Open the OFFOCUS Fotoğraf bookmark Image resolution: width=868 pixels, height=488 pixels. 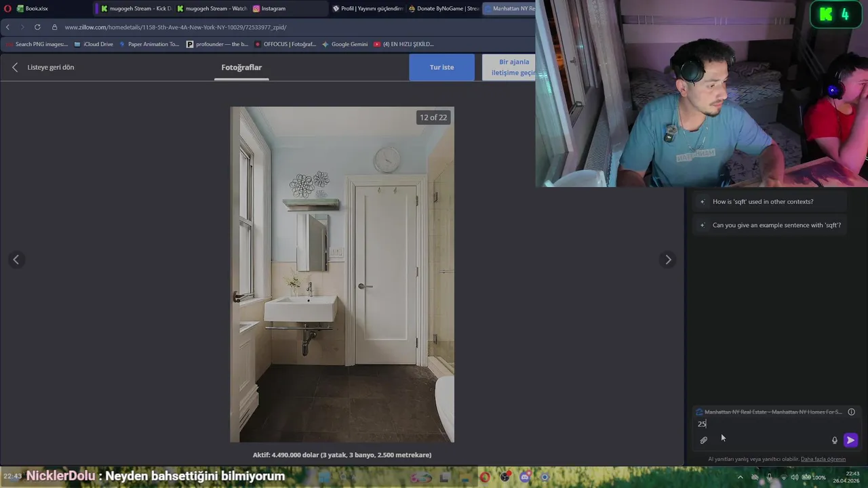point(285,44)
